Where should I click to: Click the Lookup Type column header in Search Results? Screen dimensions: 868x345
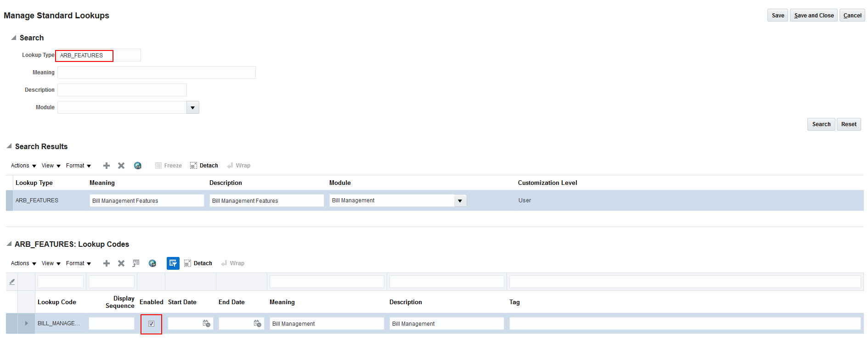[34, 183]
